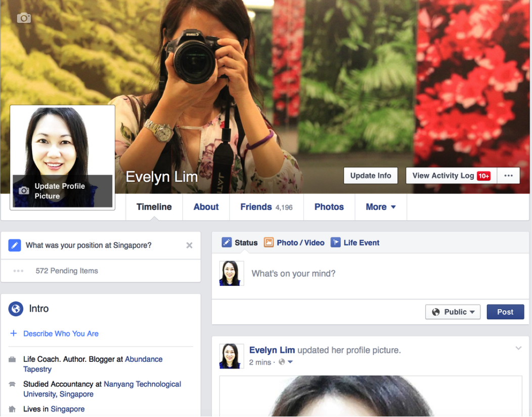The height and width of the screenshot is (417, 532).
Task: Click the 572 Pending Items text
Action: (x=67, y=271)
